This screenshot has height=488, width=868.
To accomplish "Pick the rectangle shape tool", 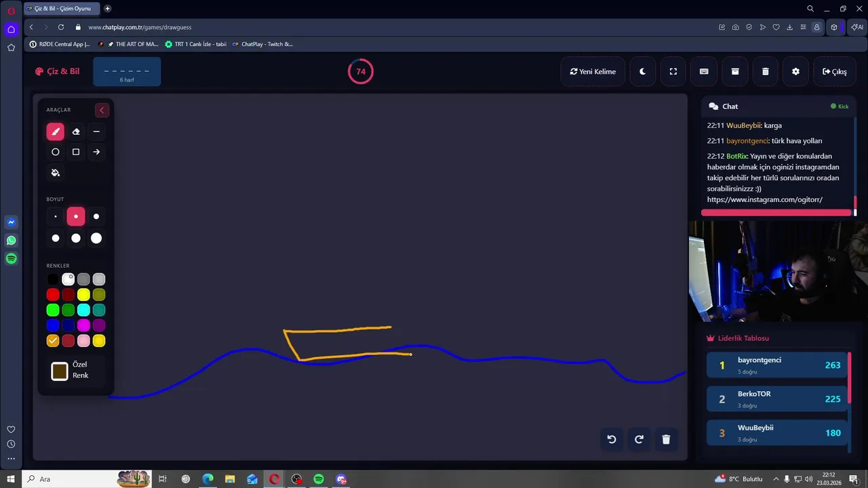I will click(x=76, y=152).
